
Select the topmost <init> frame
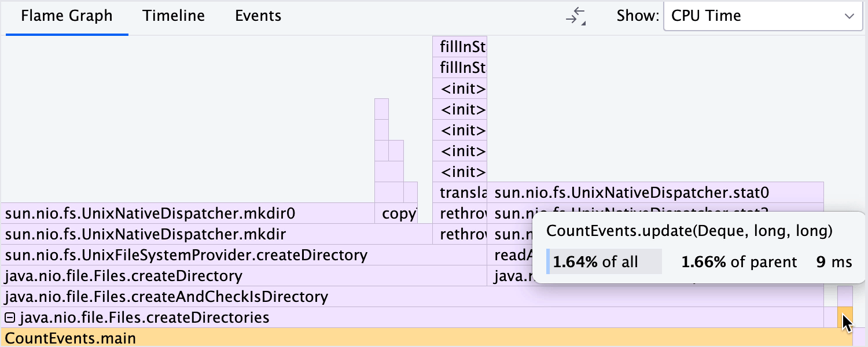pyautogui.click(x=460, y=88)
